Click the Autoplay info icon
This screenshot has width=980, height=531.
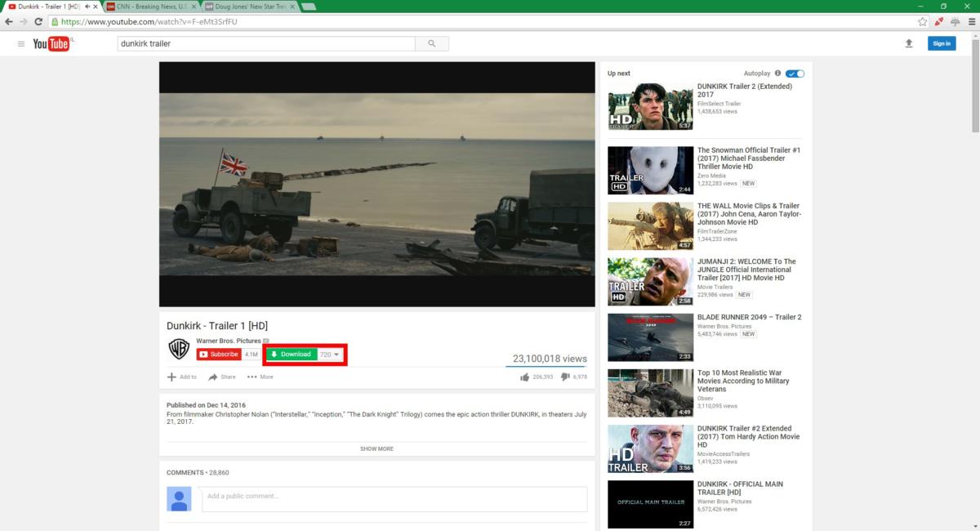(x=777, y=74)
